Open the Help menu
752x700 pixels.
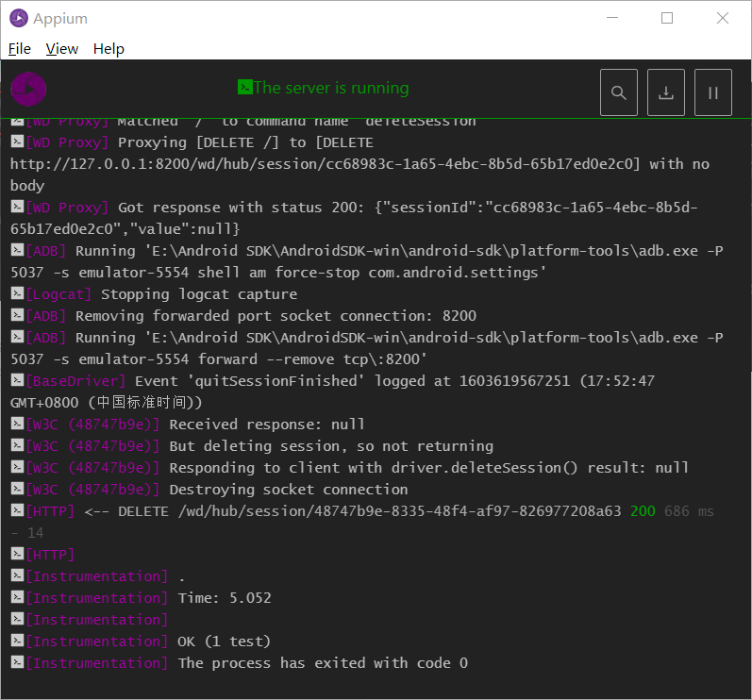coord(109,49)
